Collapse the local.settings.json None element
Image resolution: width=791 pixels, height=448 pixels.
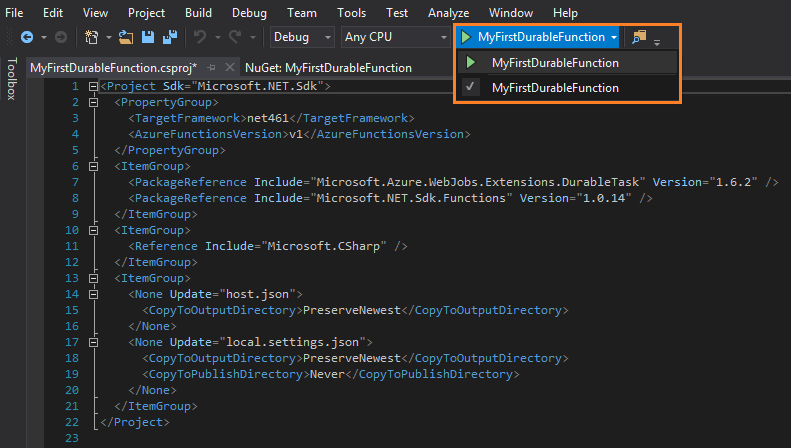[93, 343]
